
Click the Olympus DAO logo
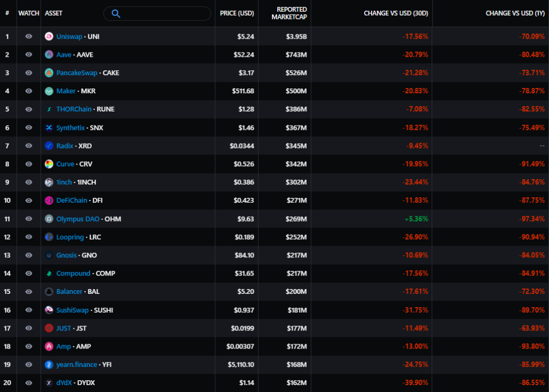coord(49,219)
